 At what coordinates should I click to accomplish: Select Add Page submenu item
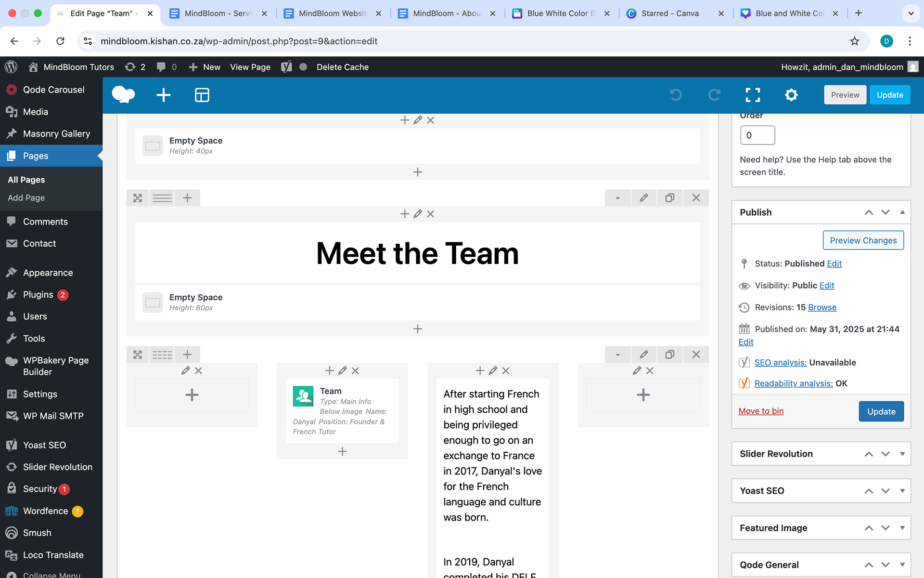pyautogui.click(x=26, y=198)
